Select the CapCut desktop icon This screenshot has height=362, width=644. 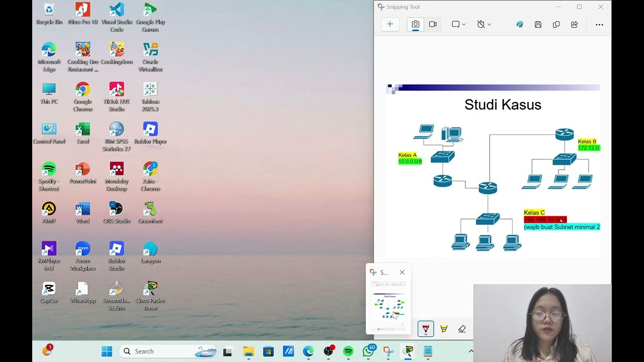[49, 292]
